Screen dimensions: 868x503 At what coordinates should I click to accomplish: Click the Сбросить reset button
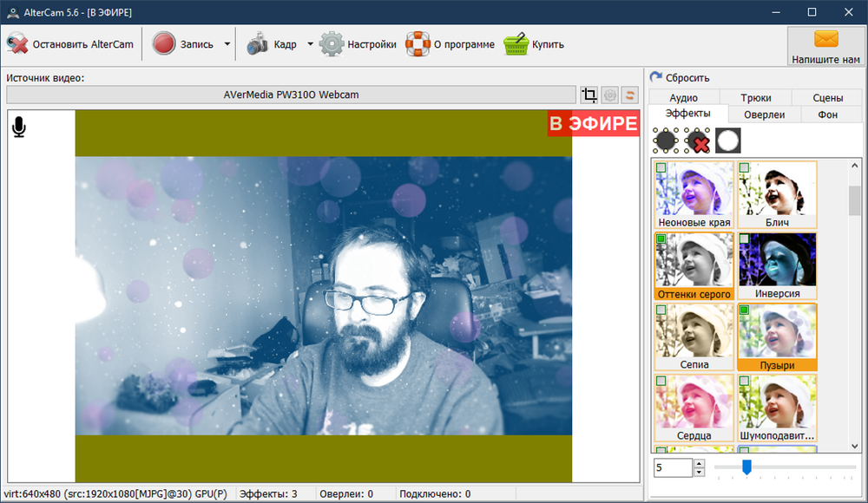[x=681, y=77]
